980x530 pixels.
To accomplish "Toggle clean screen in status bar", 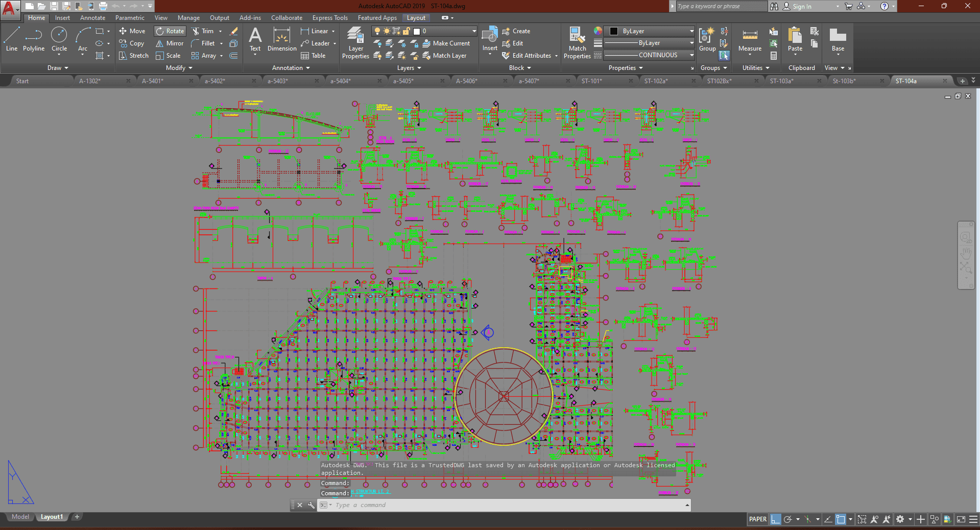I will tap(961, 519).
